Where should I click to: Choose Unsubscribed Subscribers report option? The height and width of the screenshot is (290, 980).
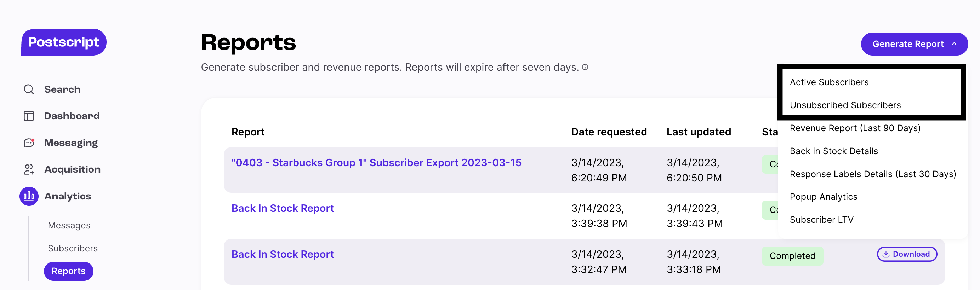(845, 105)
